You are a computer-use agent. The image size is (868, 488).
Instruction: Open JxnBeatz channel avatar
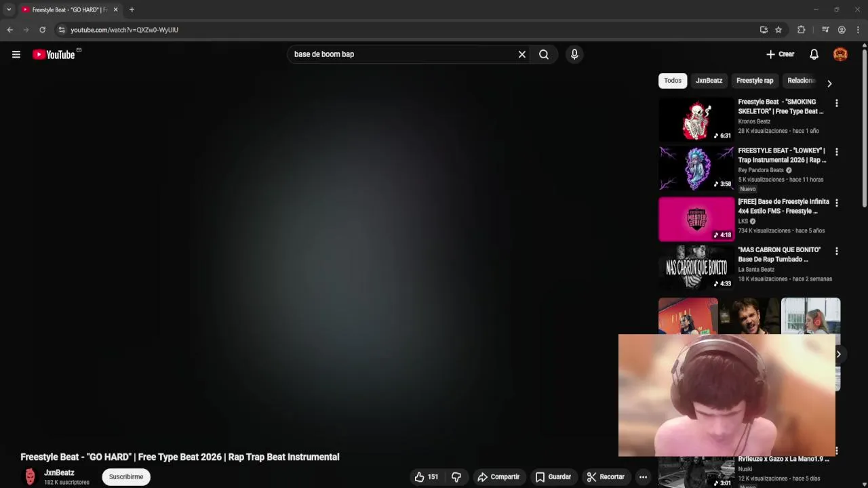point(30,477)
